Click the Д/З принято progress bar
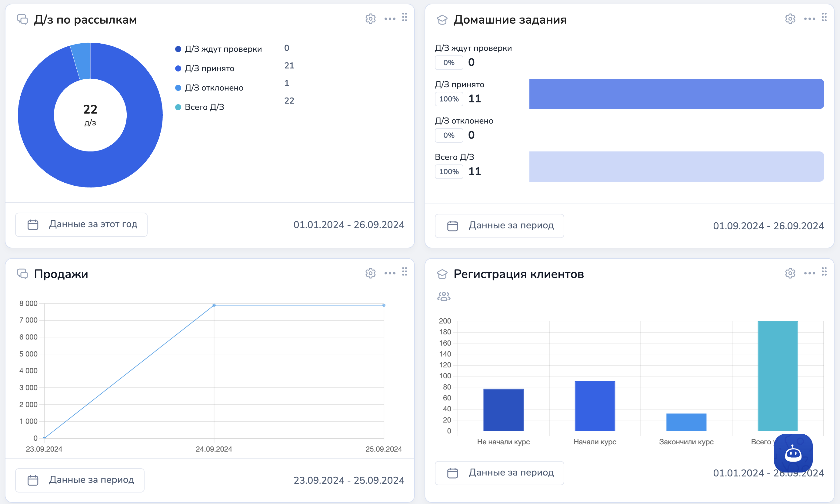This screenshot has height=504, width=840. coord(676,94)
